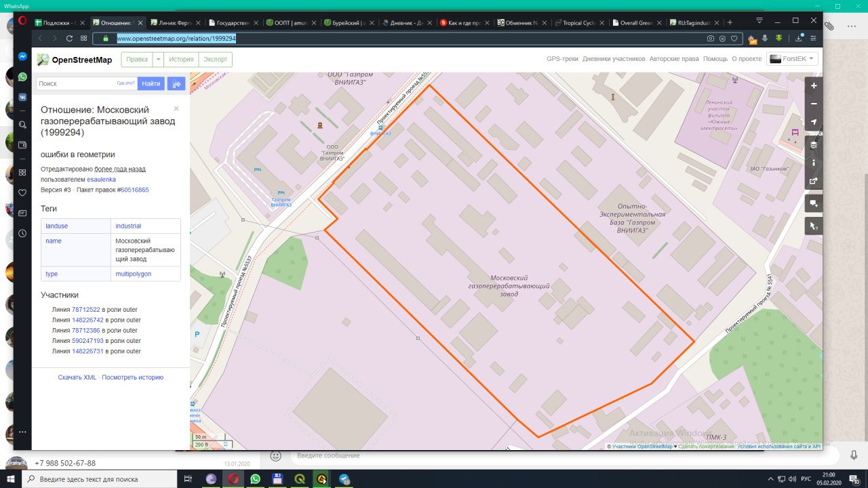
Task: Open bookmarks heart in Opera sidebar
Action: (22, 192)
